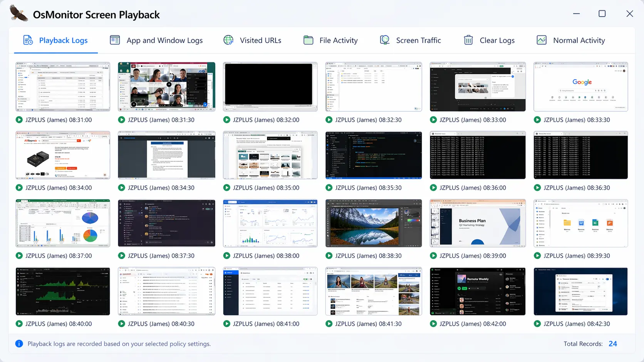The height and width of the screenshot is (362, 644).
Task: Click the play icon beside 08:39:00
Action: (x=433, y=256)
